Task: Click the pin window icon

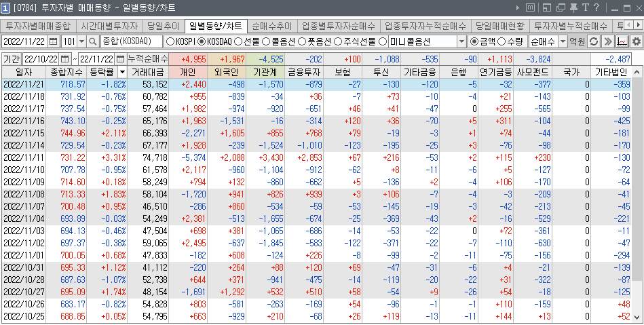Action: click(x=574, y=7)
